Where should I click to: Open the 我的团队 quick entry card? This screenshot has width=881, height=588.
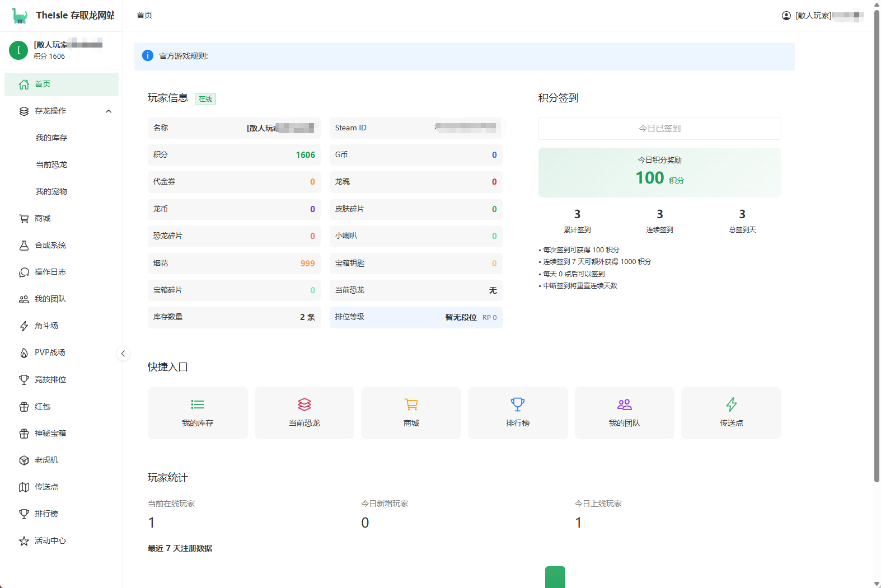625,413
